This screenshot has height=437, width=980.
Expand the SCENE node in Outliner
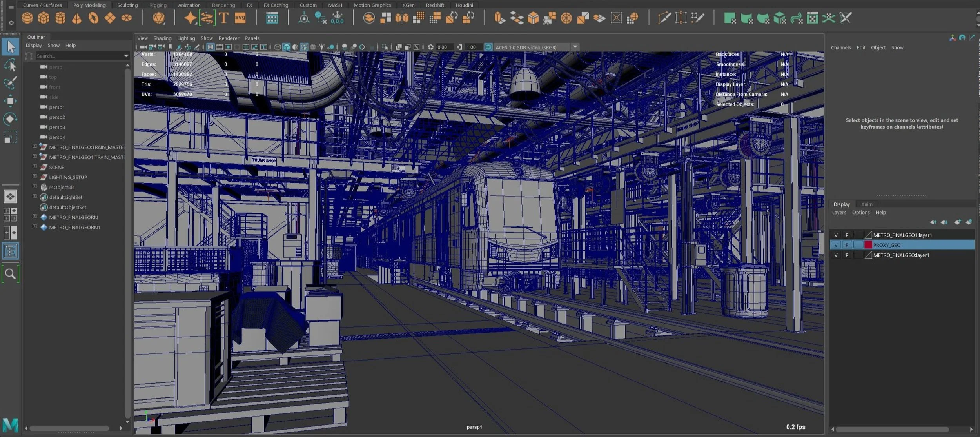coord(34,167)
